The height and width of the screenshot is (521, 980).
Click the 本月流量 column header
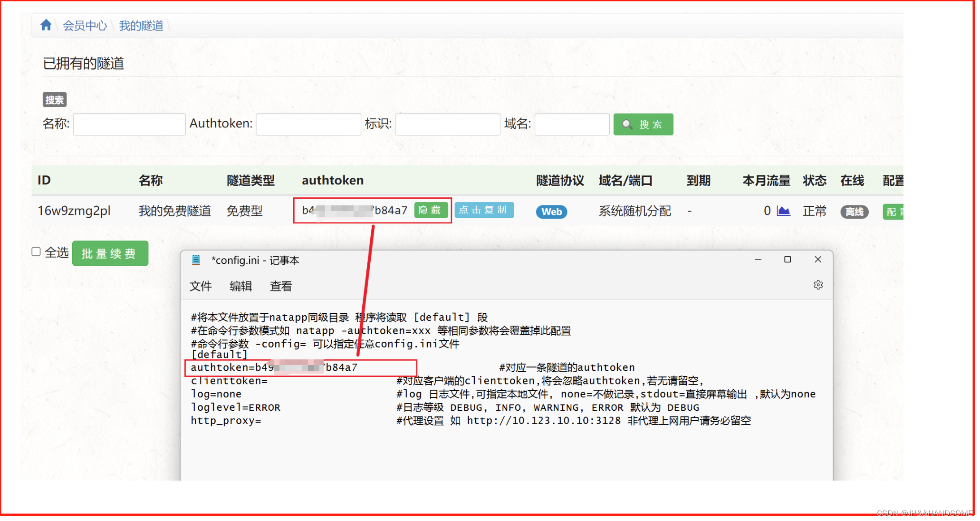[x=766, y=180]
